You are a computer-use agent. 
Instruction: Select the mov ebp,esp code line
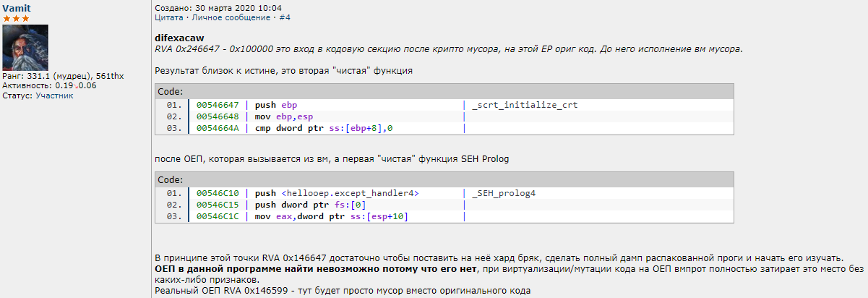(x=284, y=116)
